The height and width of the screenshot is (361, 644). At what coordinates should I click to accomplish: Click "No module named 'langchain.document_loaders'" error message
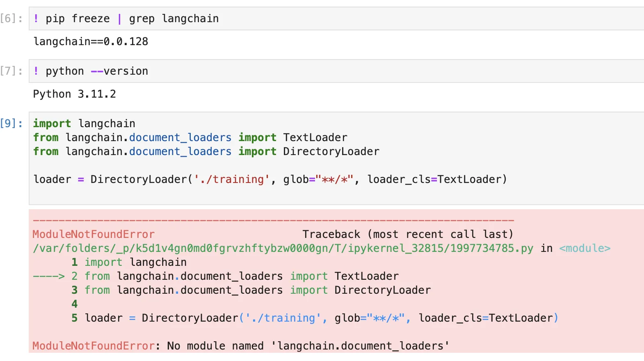[308, 346]
